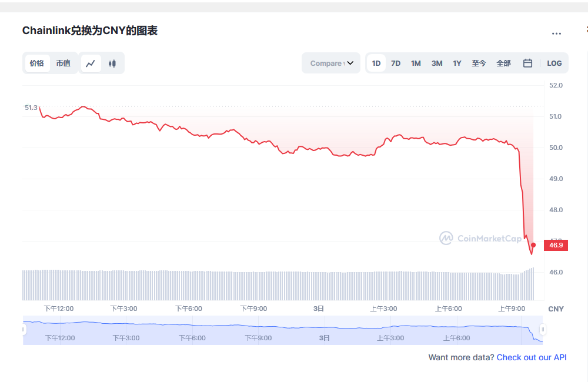Select the 1M time range
This screenshot has width=588, height=382.
pos(416,63)
